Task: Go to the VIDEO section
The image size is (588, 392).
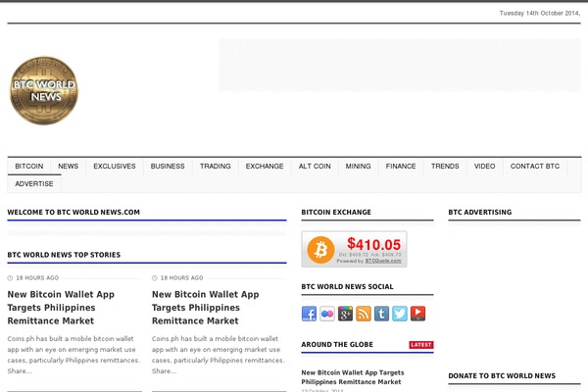Action: click(484, 167)
